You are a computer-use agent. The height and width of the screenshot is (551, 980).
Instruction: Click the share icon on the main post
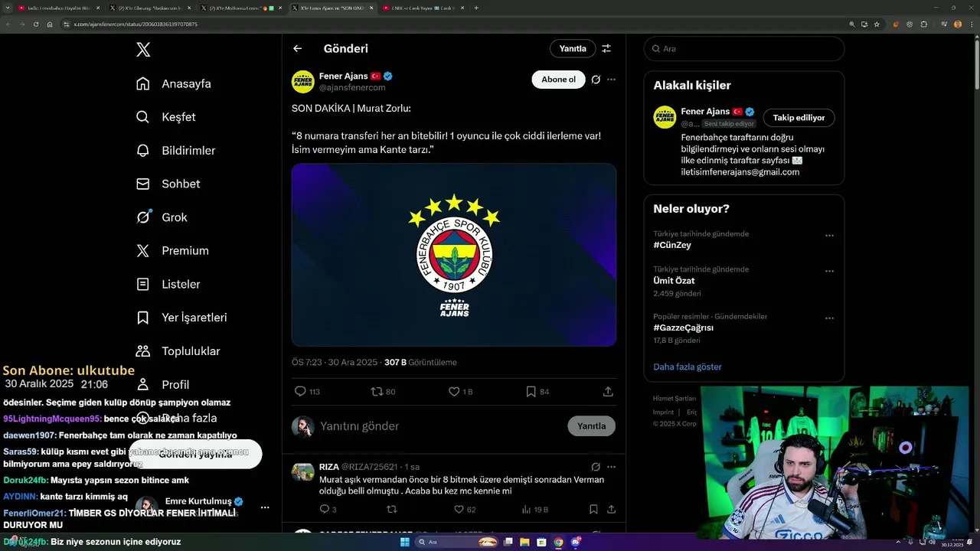[x=608, y=392]
